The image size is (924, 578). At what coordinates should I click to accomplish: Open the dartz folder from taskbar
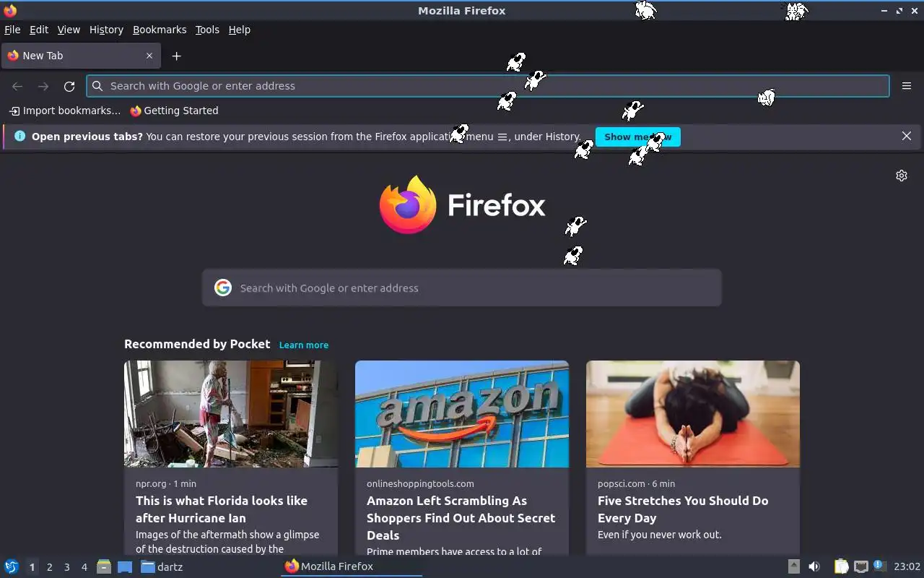point(162,567)
